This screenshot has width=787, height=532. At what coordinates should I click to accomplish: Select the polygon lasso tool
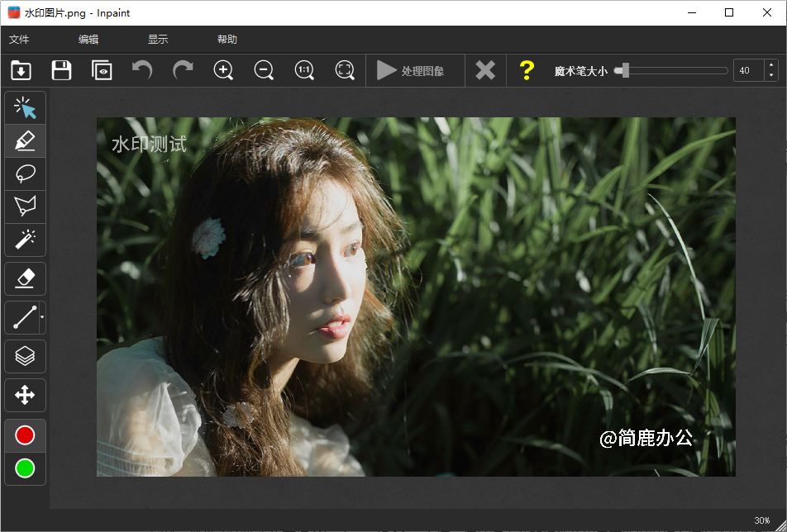[25, 207]
